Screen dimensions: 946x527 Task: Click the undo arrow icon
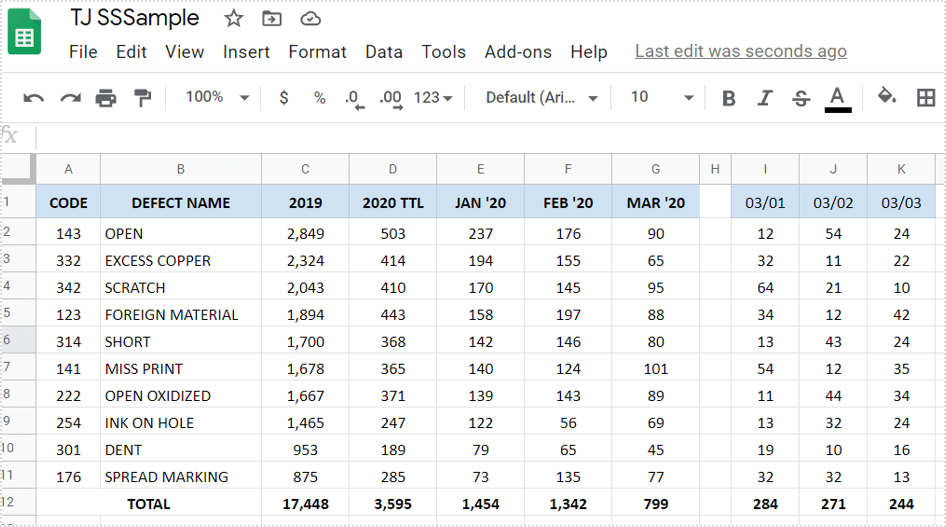pyautogui.click(x=34, y=97)
